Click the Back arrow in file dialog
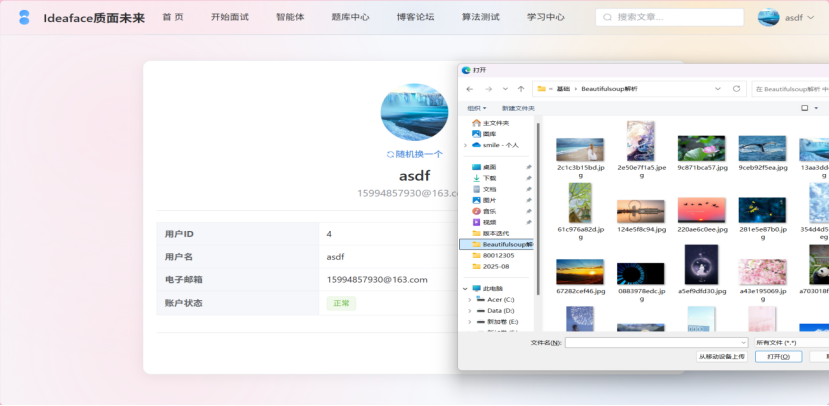Image resolution: width=829 pixels, height=406 pixels. click(x=470, y=89)
